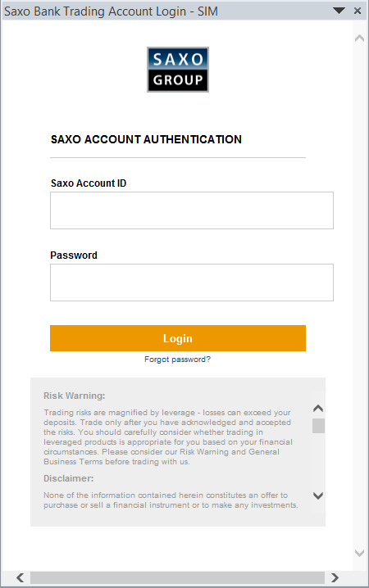Viewport: 369px width, 588px height.
Task: Open the title bar dropdown triangle menu
Action: [339, 11]
